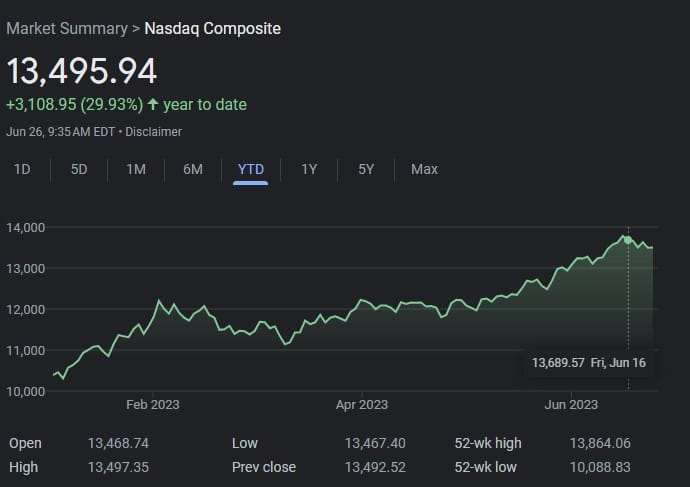This screenshot has height=487, width=690.
Task: Open the Market Summary breadcrumb link
Action: click(67, 29)
